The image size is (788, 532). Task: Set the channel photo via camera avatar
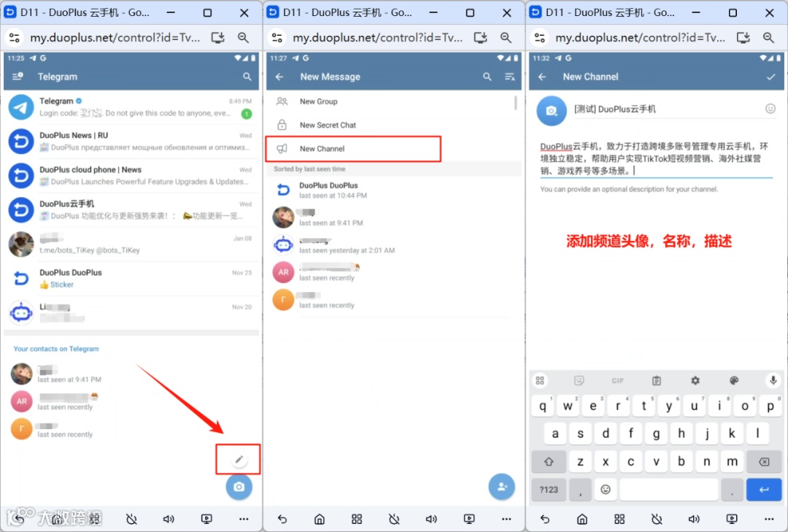click(x=552, y=110)
